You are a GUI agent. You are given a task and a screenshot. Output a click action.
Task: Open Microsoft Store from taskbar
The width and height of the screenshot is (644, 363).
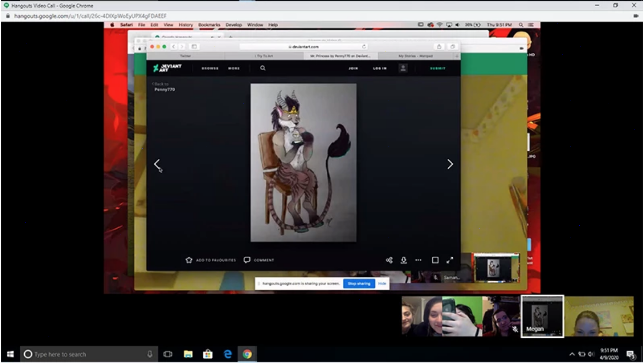(208, 354)
